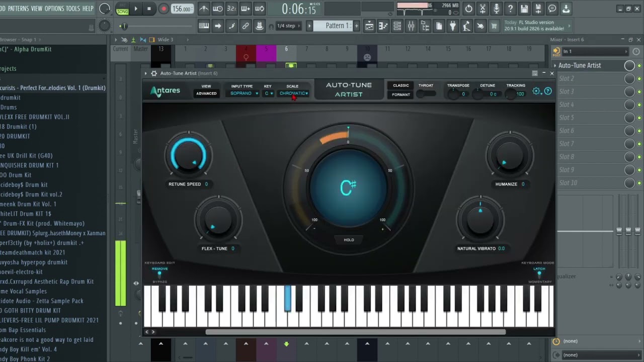Click the shopping cart content library icon
Viewport: 644px width, 362px height.
(x=494, y=26)
